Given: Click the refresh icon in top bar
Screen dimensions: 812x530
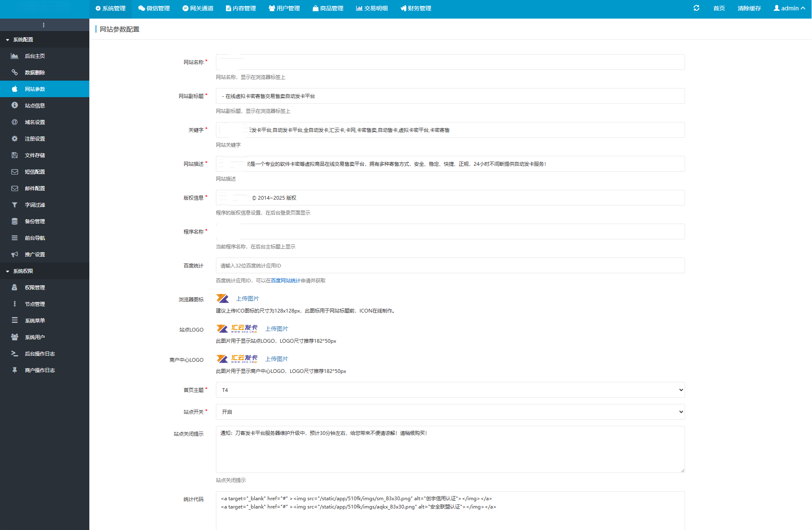Looking at the screenshot, I should [696, 8].
